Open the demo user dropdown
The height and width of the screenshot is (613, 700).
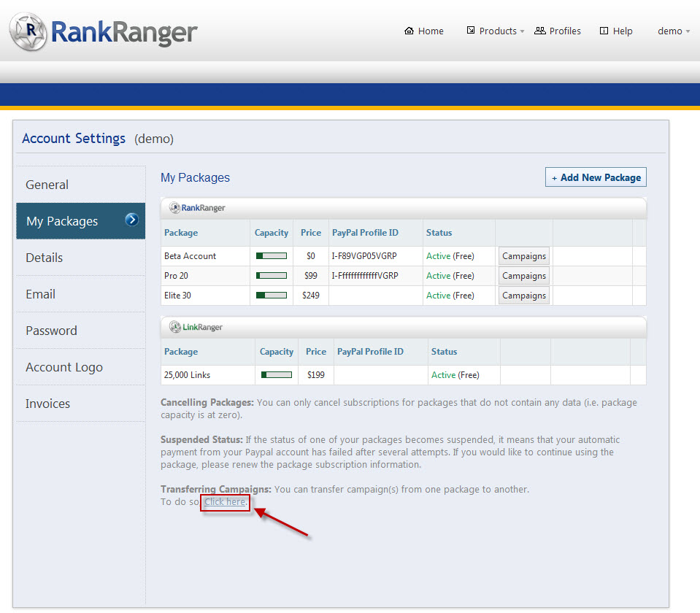click(x=674, y=31)
